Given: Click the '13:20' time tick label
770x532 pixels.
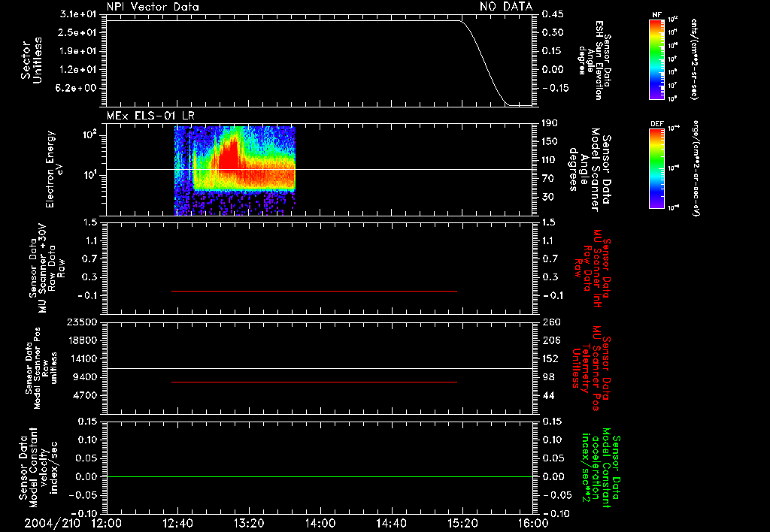Looking at the screenshot, I should click(x=249, y=523).
